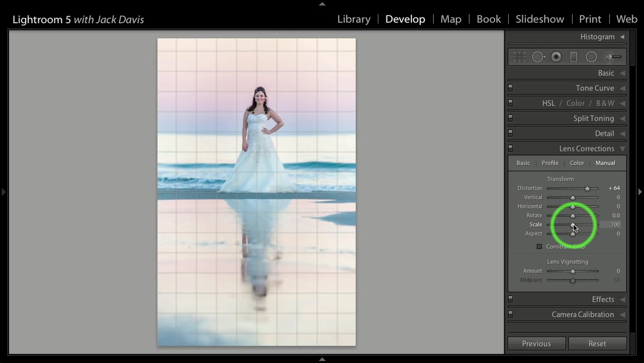Toggle HSL panel on/off switch
This screenshot has width=644, height=363.
coord(510,103)
